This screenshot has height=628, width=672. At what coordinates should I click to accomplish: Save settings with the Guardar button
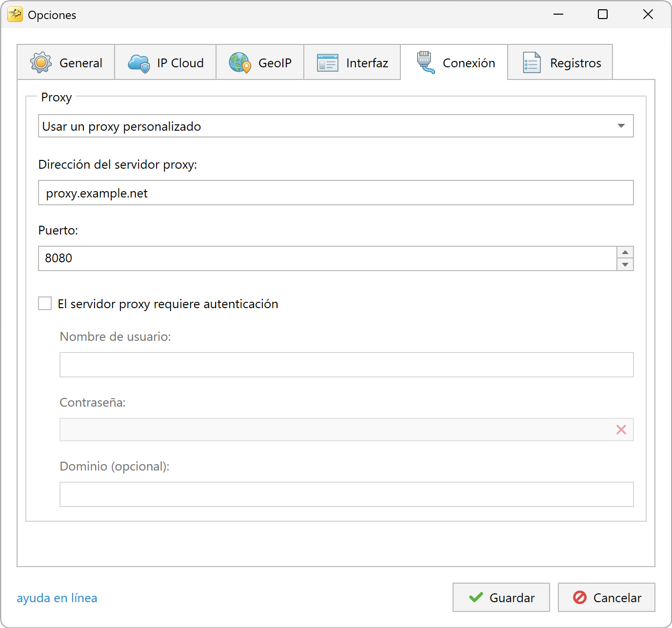501,597
